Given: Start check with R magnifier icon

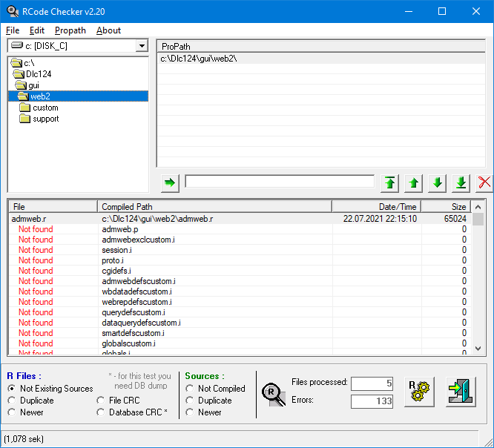Looking at the screenshot, I should pyautogui.click(x=274, y=395).
